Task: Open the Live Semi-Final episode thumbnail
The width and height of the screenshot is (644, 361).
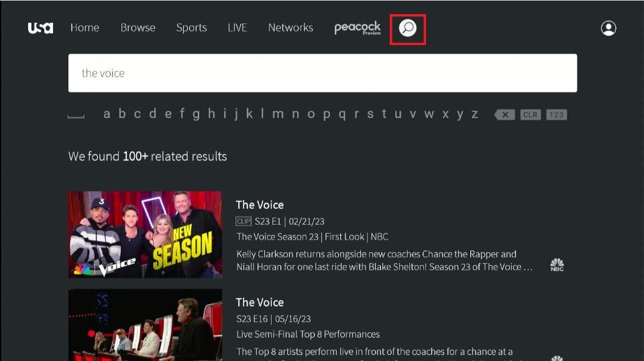Action: (x=145, y=325)
